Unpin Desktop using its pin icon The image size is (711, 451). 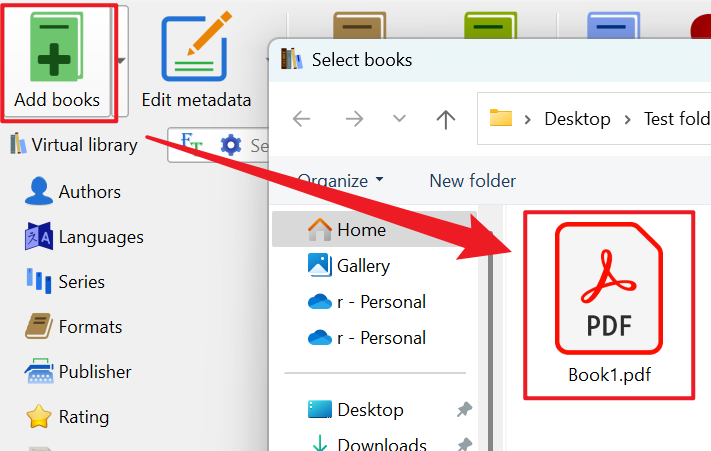click(464, 410)
